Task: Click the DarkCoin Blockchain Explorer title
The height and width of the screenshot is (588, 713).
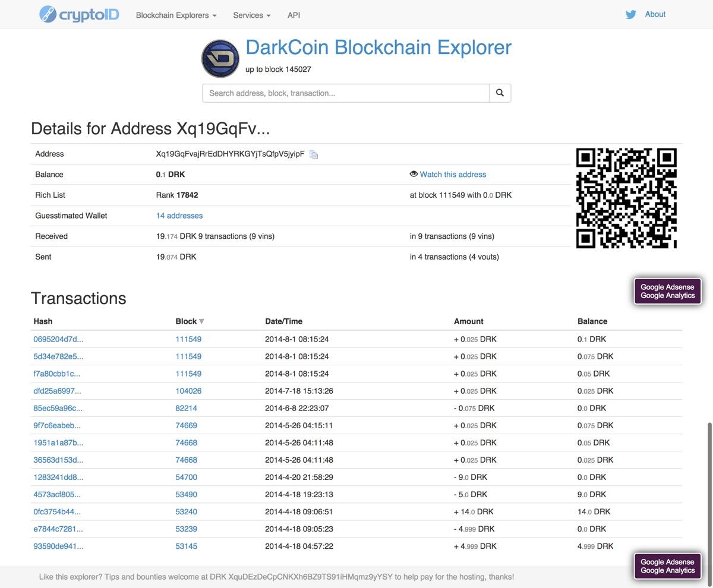Action: 378,48
